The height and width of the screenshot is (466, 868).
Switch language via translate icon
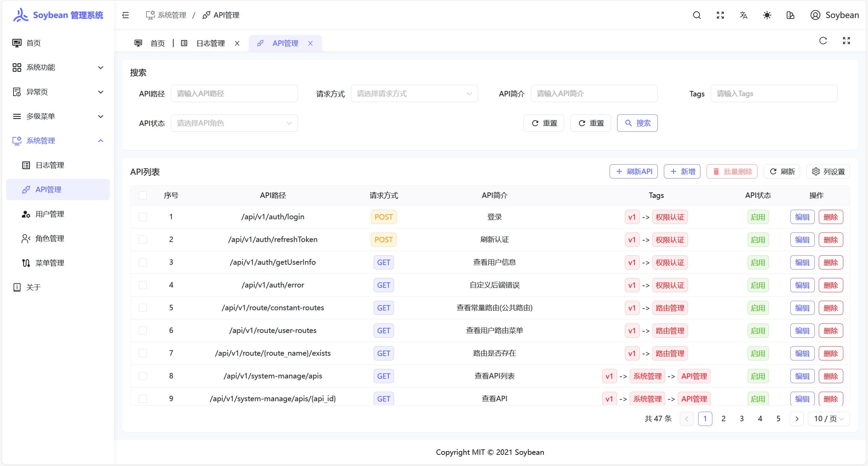click(744, 15)
